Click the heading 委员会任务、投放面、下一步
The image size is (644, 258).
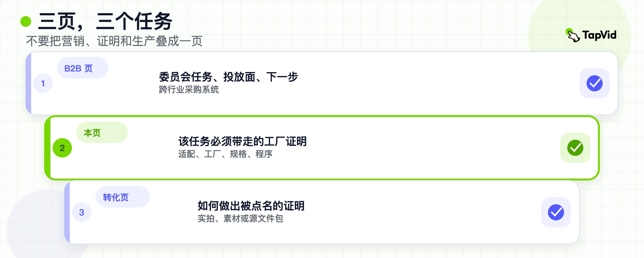228,77
